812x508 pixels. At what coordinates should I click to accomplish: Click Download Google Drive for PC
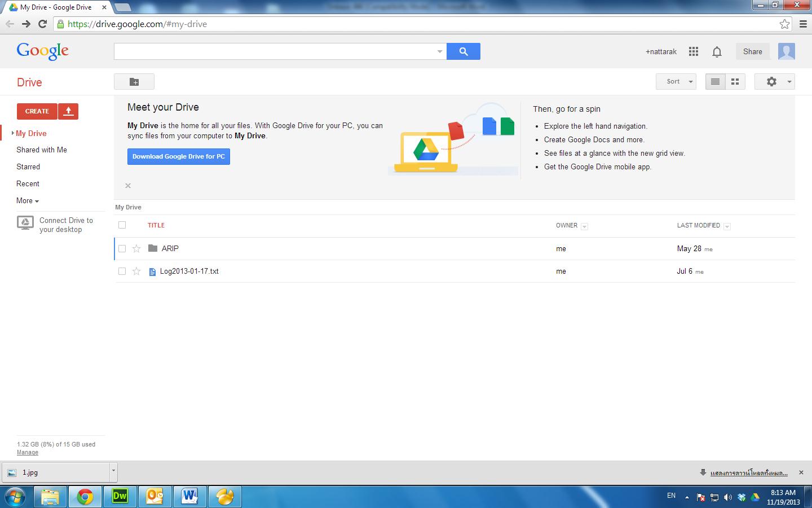179,156
